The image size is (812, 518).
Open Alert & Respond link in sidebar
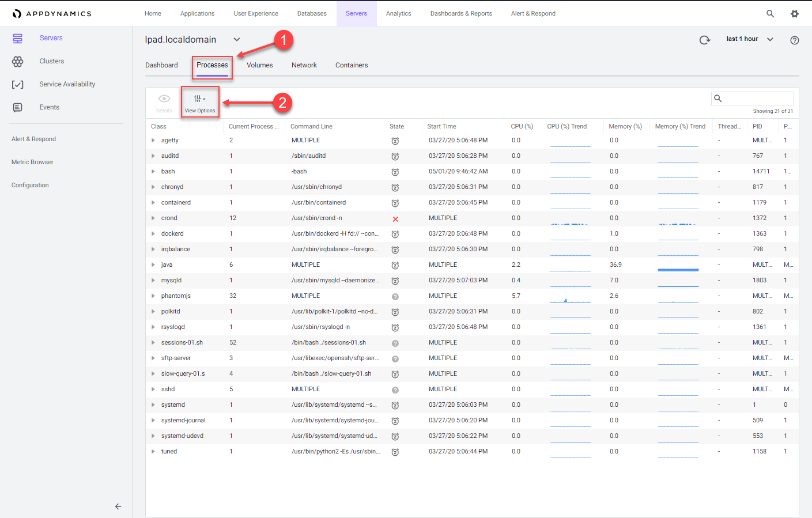tap(33, 139)
